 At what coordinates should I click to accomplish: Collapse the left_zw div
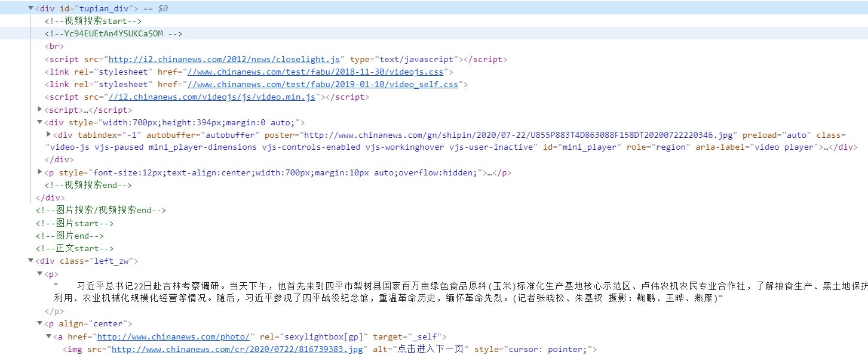click(x=30, y=261)
